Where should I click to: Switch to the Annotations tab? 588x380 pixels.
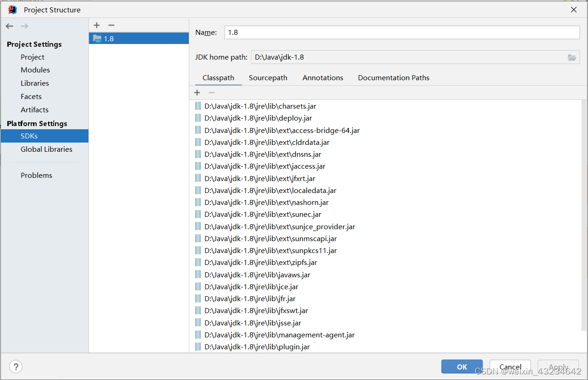[x=322, y=77]
